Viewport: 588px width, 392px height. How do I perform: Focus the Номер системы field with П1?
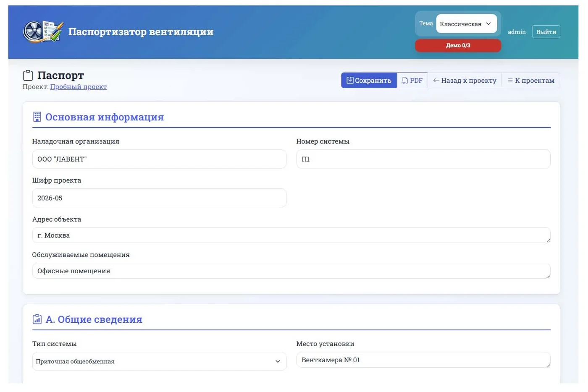click(423, 159)
